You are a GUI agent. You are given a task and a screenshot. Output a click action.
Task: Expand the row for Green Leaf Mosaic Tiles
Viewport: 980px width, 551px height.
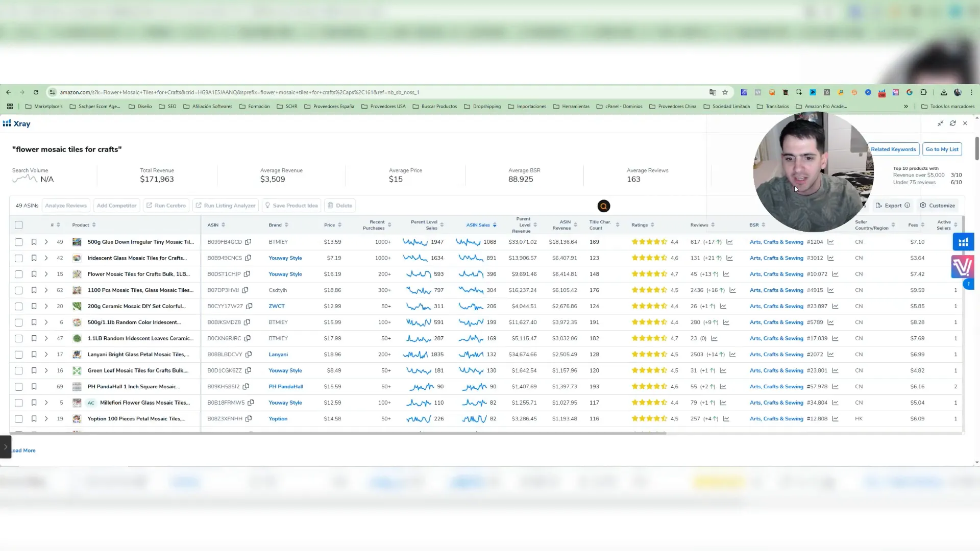point(46,371)
